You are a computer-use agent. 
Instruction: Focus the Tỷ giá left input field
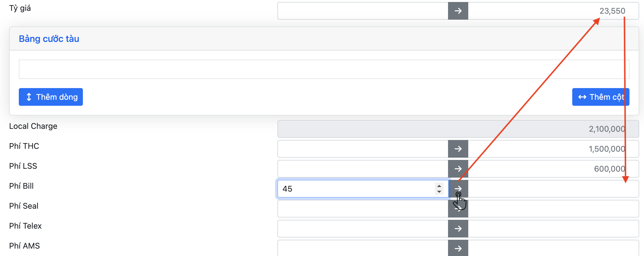pos(363,11)
